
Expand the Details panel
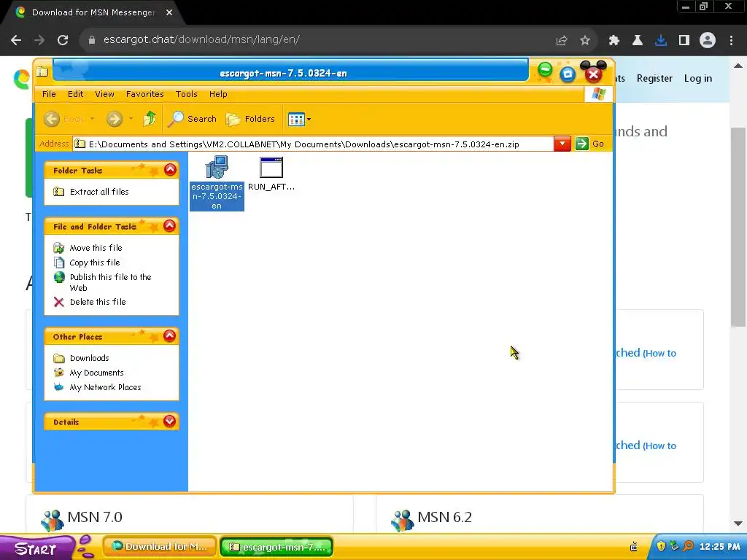coord(169,421)
